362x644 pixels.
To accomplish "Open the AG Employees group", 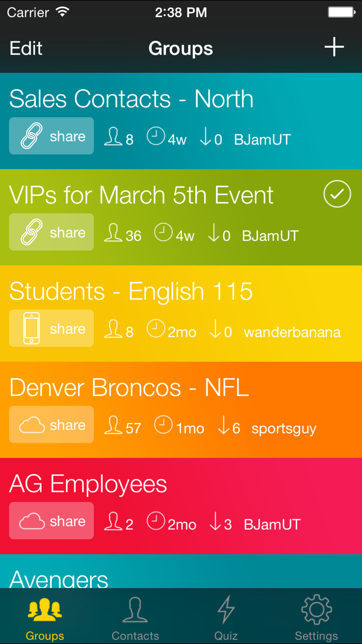I will click(x=88, y=484).
